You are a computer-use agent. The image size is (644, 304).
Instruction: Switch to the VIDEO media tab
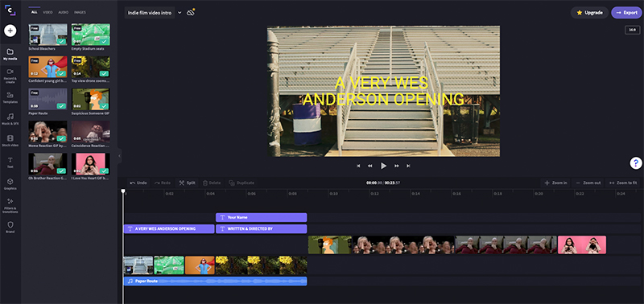click(x=47, y=12)
